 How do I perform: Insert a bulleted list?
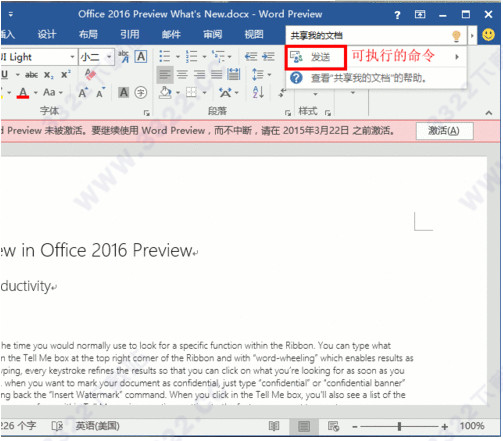(165, 56)
